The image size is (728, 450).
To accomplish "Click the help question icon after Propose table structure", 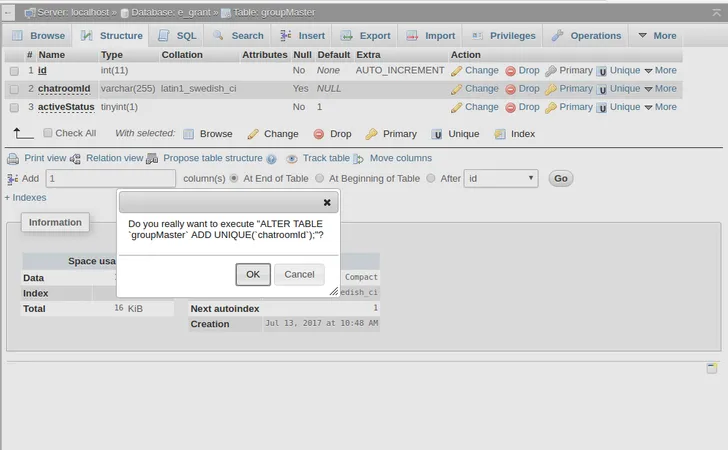I will [x=272, y=159].
